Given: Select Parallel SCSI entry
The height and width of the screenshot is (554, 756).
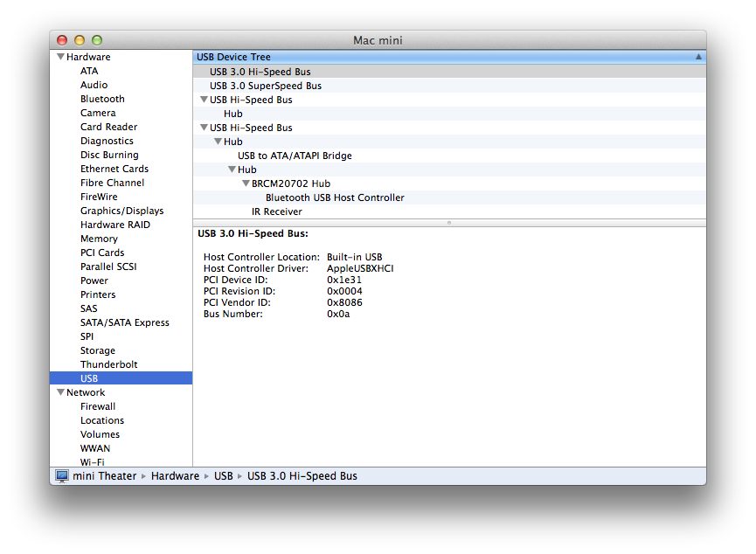Looking at the screenshot, I should pos(108,267).
